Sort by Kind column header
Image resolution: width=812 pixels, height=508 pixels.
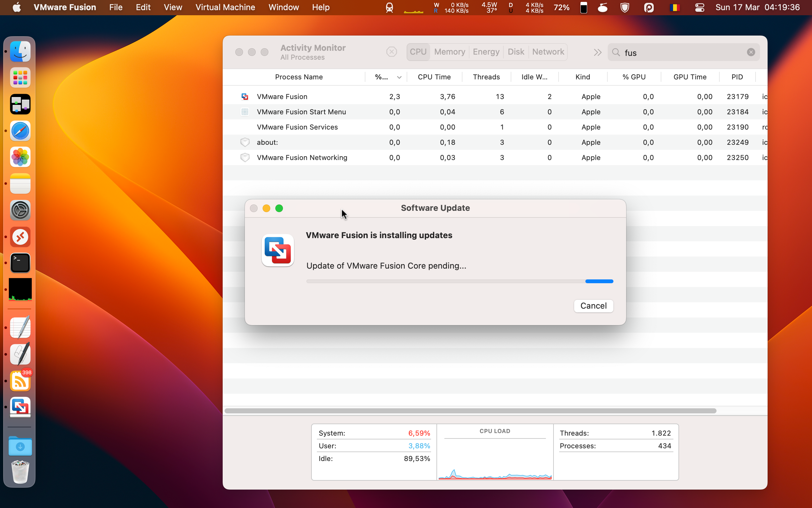[x=582, y=77]
